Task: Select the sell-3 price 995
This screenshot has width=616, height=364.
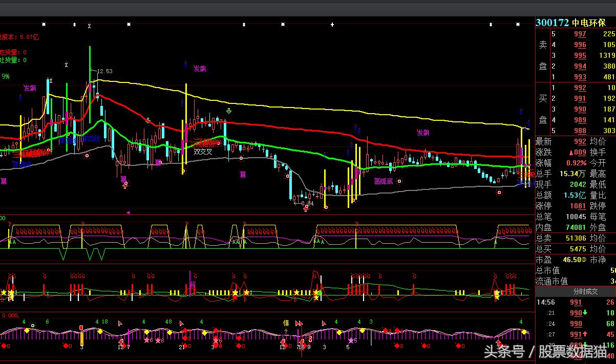Action: coord(580,55)
